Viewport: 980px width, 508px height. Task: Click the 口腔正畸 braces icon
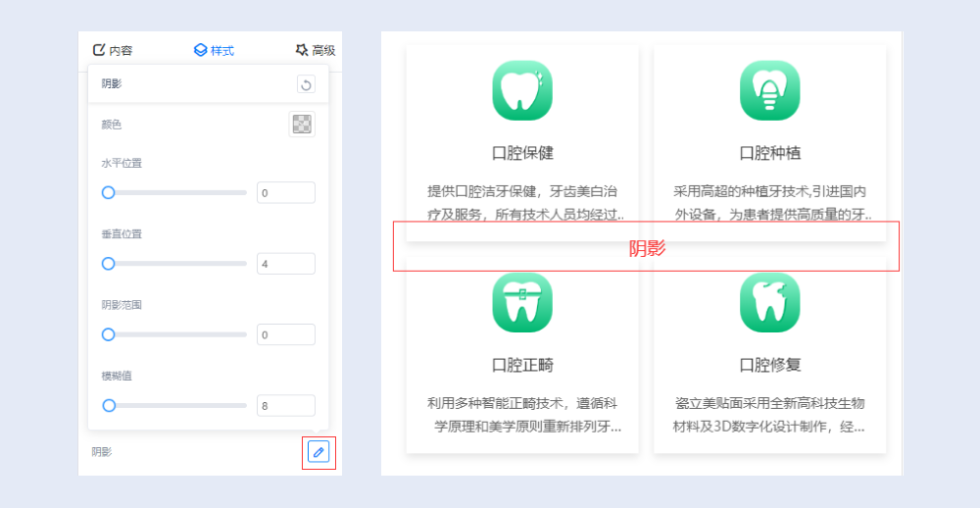(x=522, y=302)
